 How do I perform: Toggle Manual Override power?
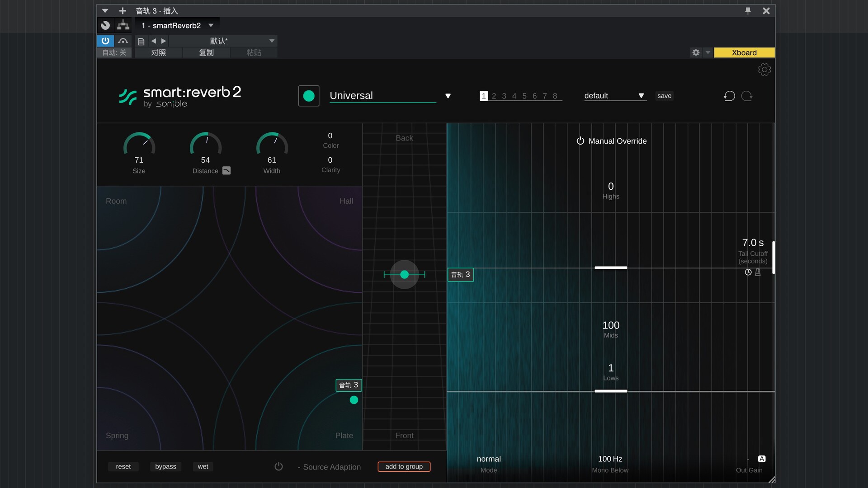tap(580, 141)
